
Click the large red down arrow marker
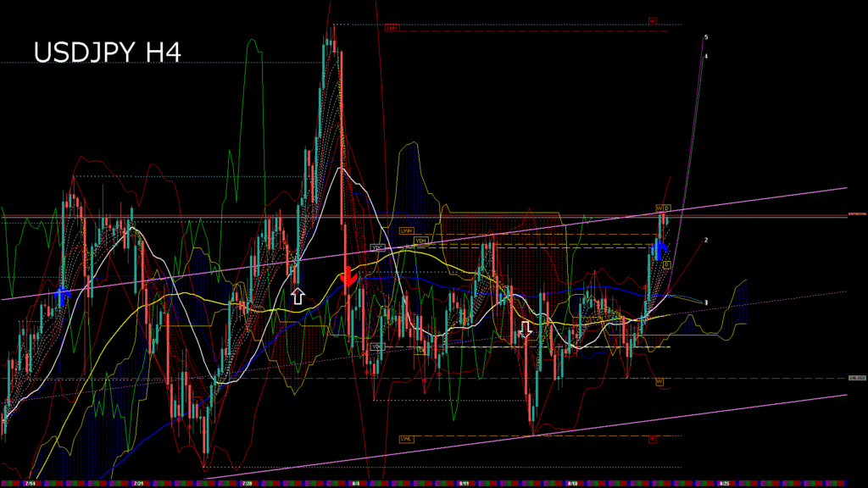pyautogui.click(x=347, y=277)
